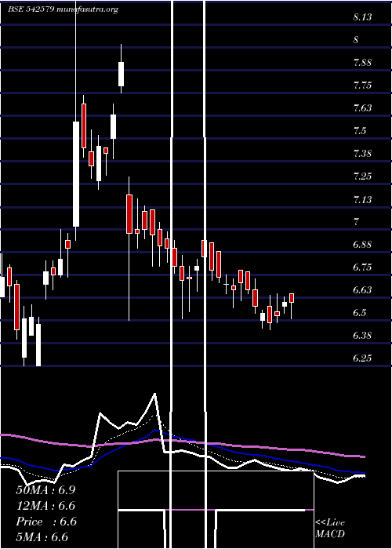Image resolution: width=392 pixels, height=549 pixels.
Task: Click the 12MA : 6.6 indicator text
Action: click(x=45, y=506)
